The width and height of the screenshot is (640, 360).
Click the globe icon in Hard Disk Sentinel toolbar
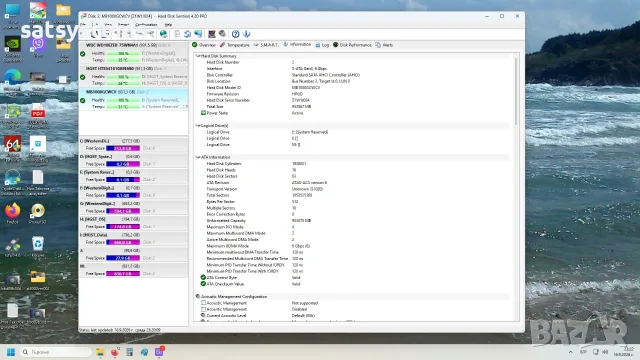coord(163,34)
